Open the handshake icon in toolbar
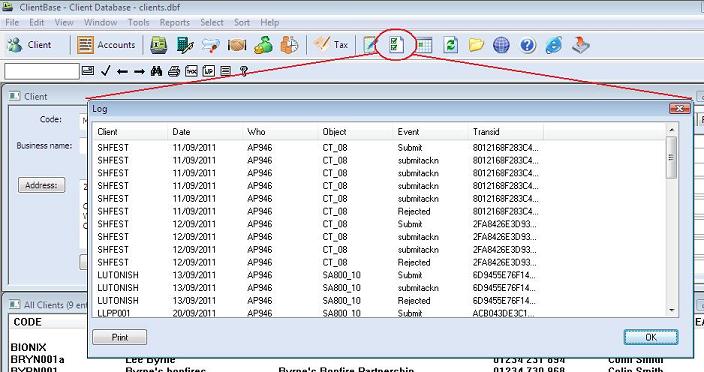Viewport: 704px width, 372px height. coord(237,45)
